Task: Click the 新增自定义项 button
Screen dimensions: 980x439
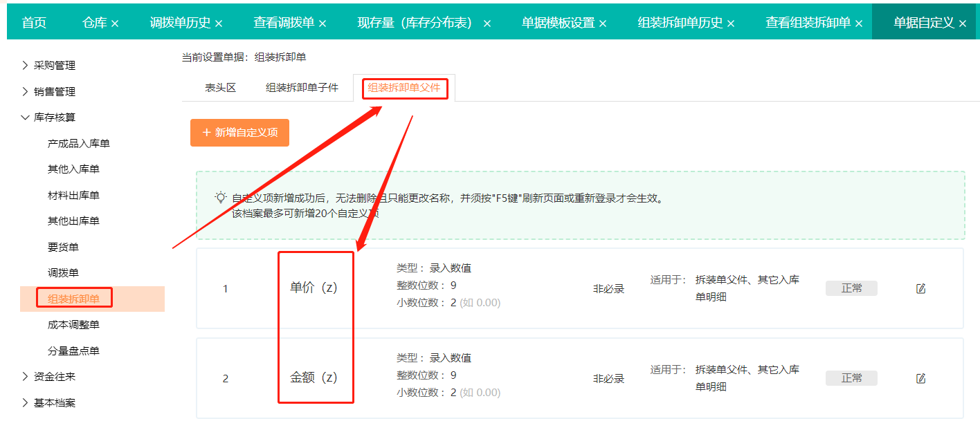Action: point(239,133)
